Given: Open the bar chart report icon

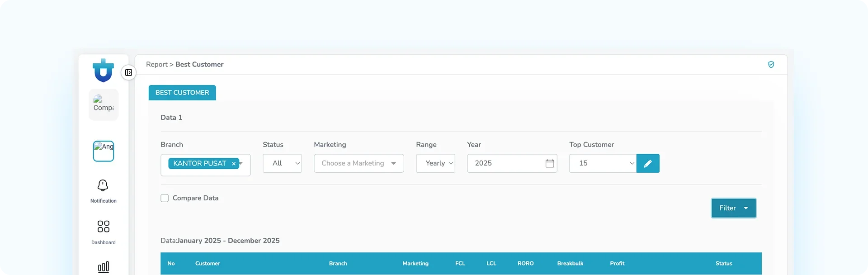Looking at the screenshot, I should 104,267.
